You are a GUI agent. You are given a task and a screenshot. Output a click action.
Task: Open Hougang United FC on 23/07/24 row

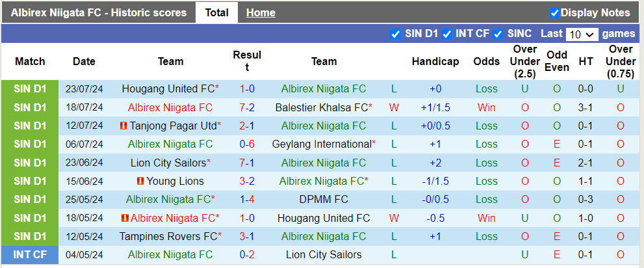pyautogui.click(x=168, y=89)
